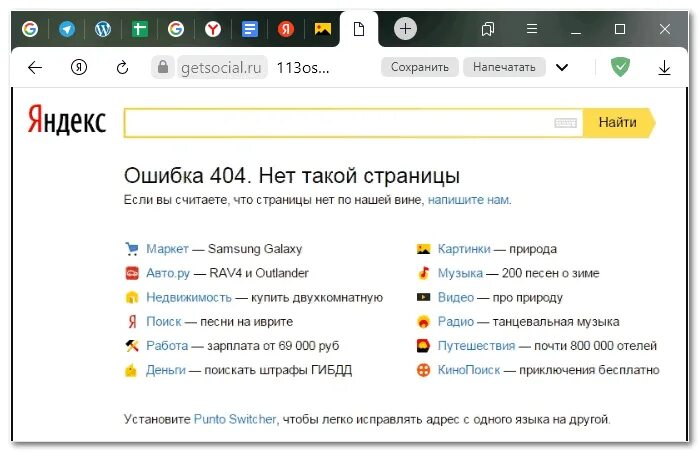Click the Видео play icon

[x=423, y=297]
